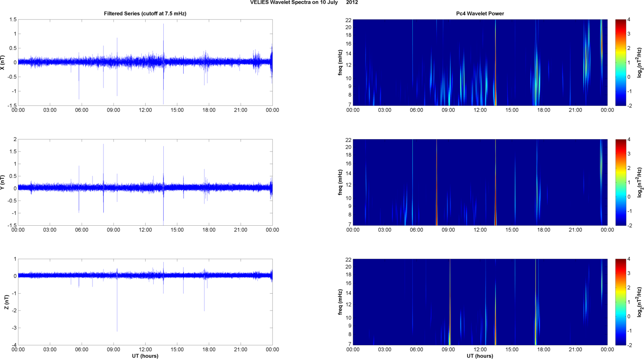Click the middle spectrogram's colorbar
Viewport: 644px width, 359px height.
[x=620, y=182]
